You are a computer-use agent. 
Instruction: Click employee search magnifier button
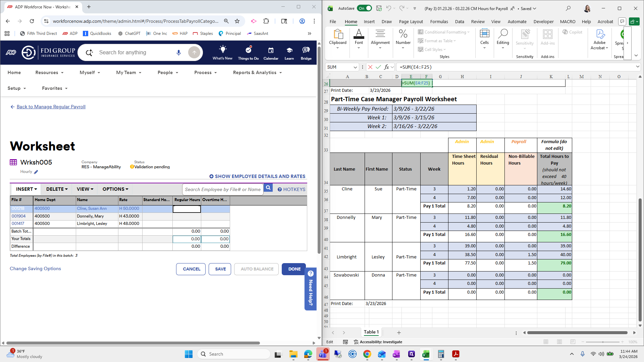[268, 188]
